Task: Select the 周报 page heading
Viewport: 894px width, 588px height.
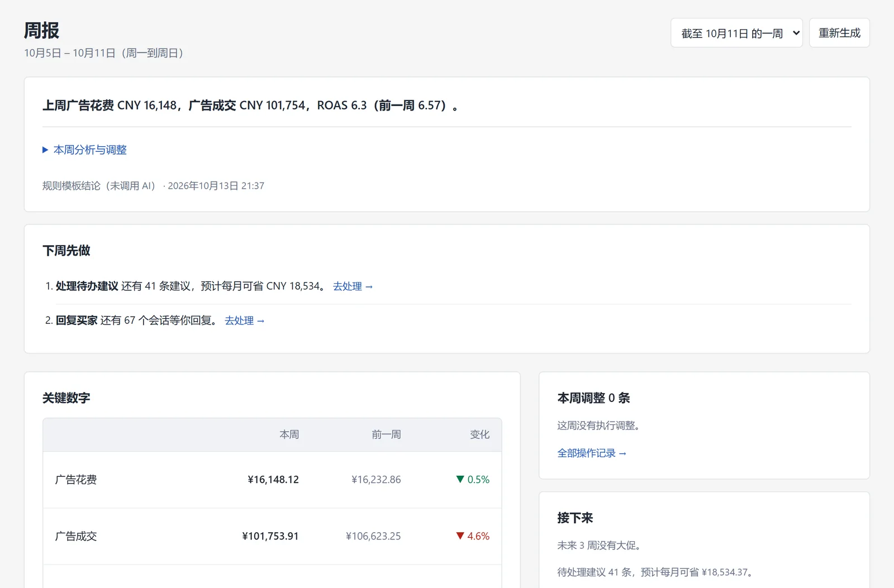Action: 41,30
